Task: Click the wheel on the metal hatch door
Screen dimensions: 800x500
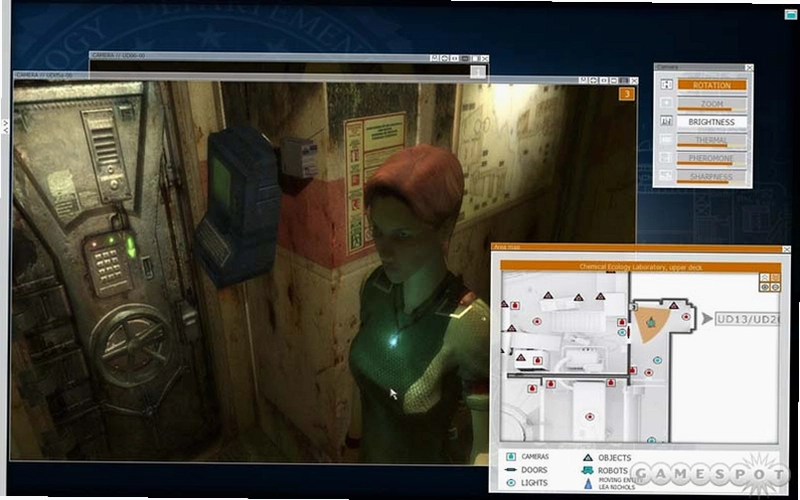Action: (x=133, y=343)
